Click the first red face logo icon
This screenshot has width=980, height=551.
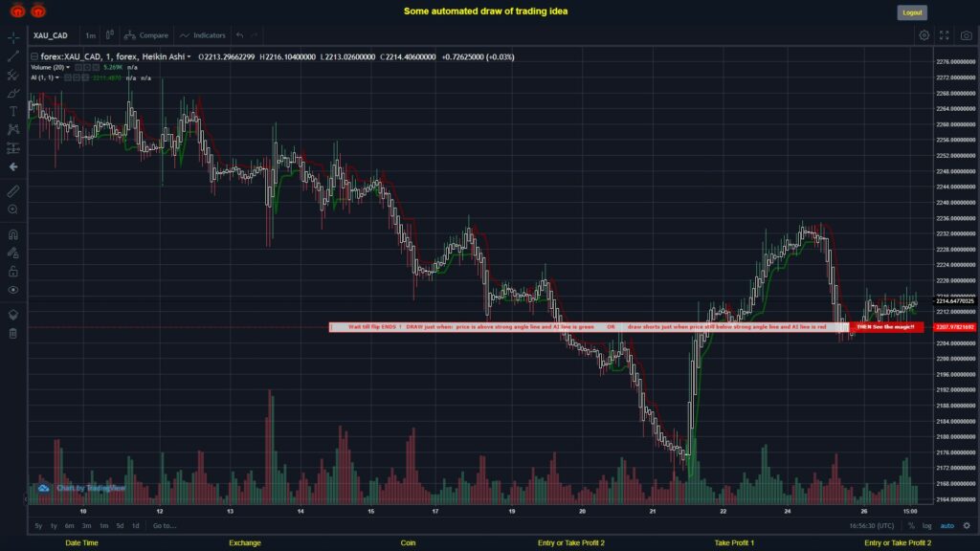coord(17,11)
